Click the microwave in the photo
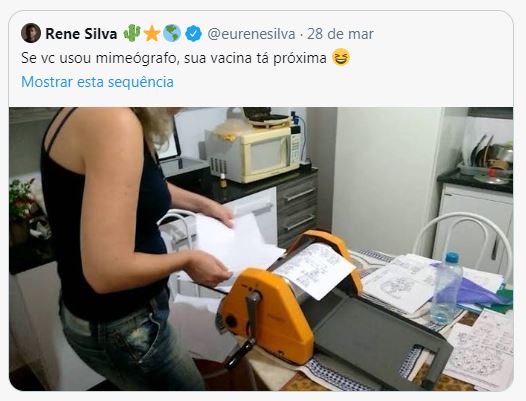This screenshot has height=401, width=526. (x=254, y=154)
